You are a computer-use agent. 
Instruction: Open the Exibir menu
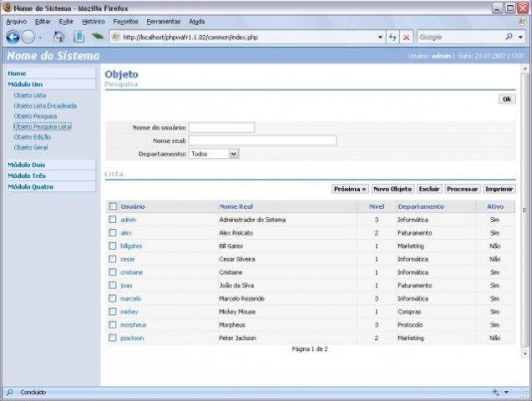point(66,22)
